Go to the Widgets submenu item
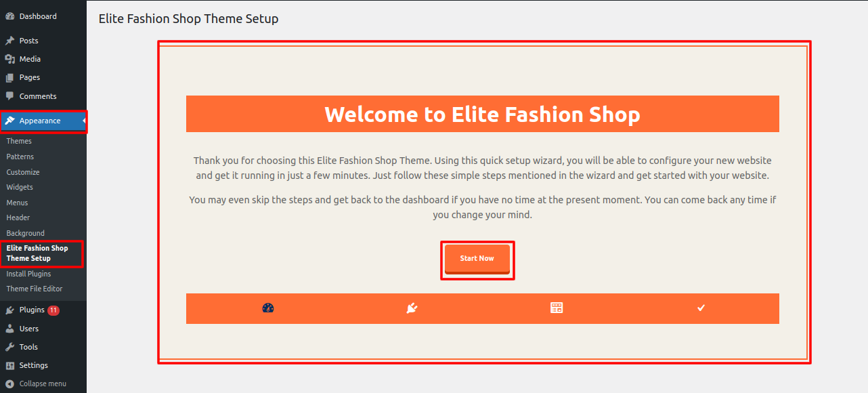Image resolution: width=868 pixels, height=393 pixels. pos(20,187)
